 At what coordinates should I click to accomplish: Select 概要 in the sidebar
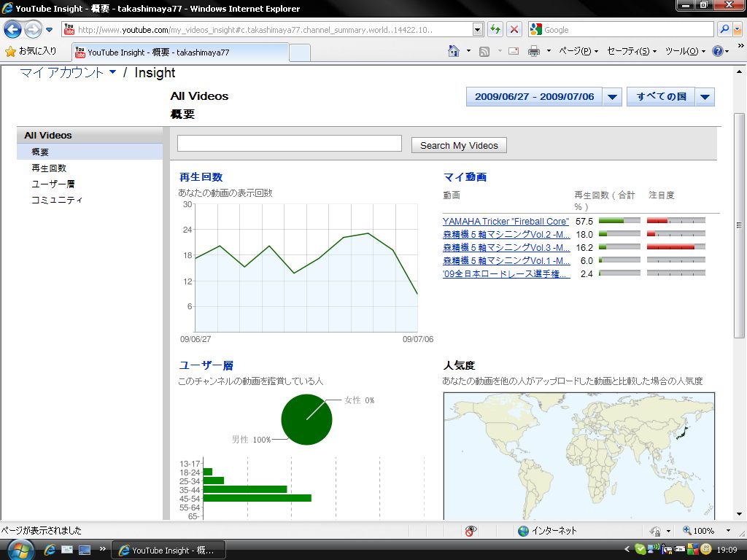pyautogui.click(x=90, y=152)
